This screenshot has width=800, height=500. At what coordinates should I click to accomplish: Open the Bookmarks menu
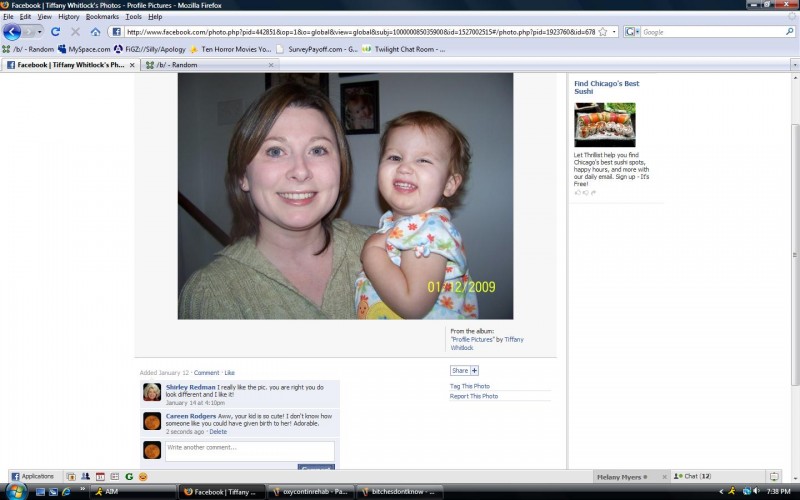[x=102, y=16]
